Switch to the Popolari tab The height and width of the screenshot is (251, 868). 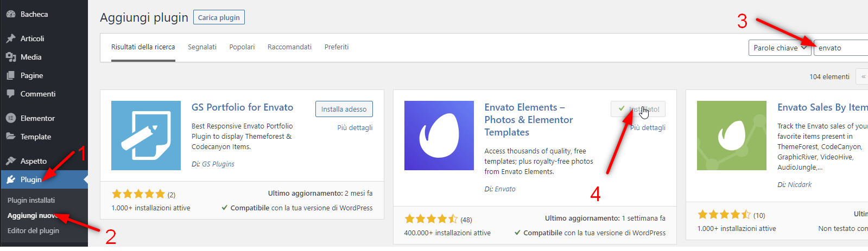(x=242, y=47)
